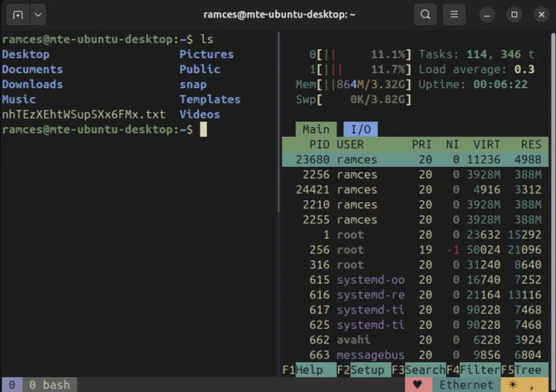Image resolution: width=556 pixels, height=392 pixels.
Task: Minimize the terminal window
Action: click(x=488, y=14)
